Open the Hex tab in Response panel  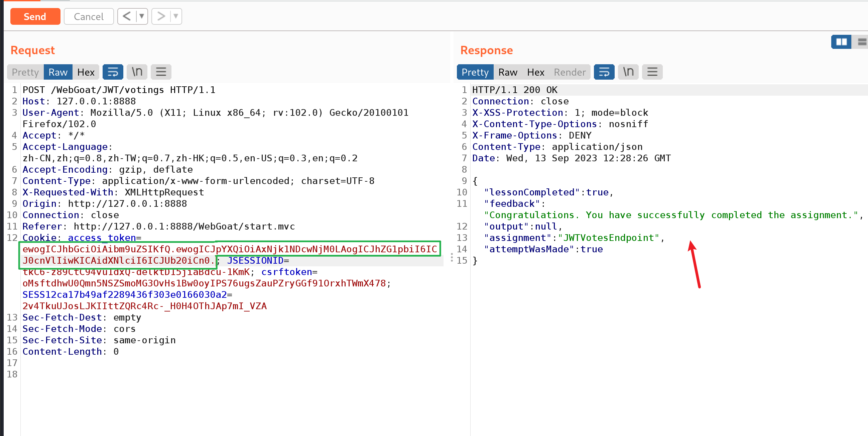tap(536, 72)
